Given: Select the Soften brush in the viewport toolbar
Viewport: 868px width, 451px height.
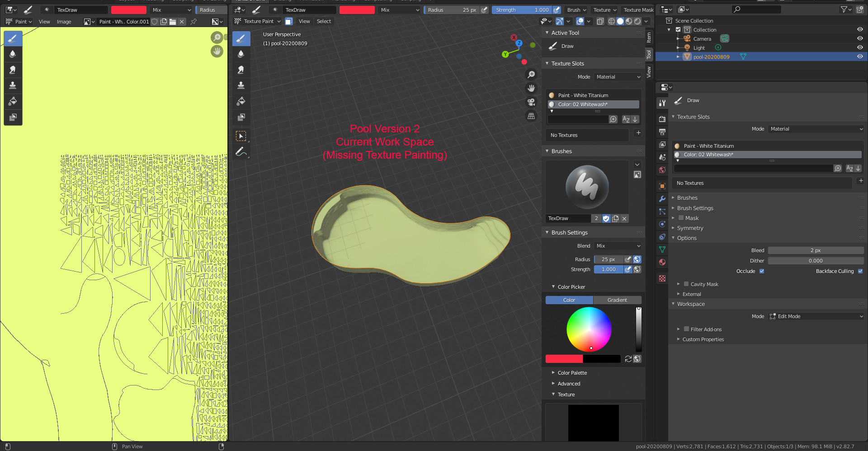Looking at the screenshot, I should tap(241, 54).
